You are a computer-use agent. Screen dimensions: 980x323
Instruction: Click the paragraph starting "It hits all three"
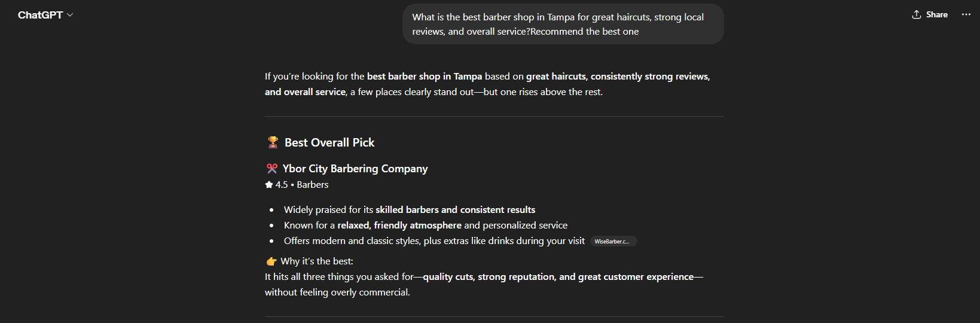(483, 284)
